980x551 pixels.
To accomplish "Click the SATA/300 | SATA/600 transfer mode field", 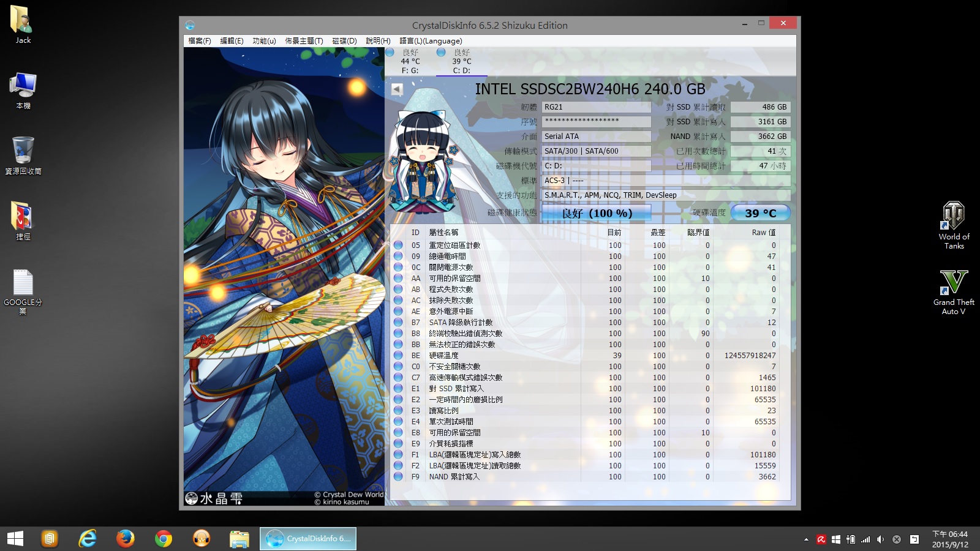I will 596,151.
